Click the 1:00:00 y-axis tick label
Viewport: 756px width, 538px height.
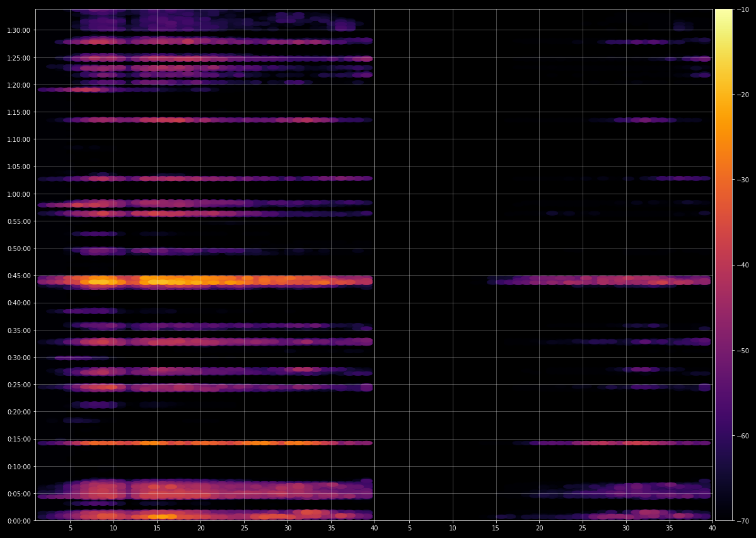point(19,194)
